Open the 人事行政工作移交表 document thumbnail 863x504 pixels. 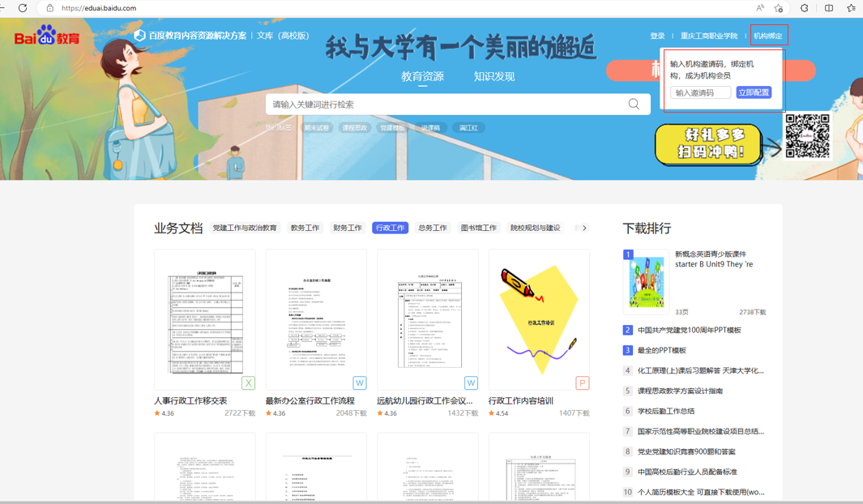204,320
